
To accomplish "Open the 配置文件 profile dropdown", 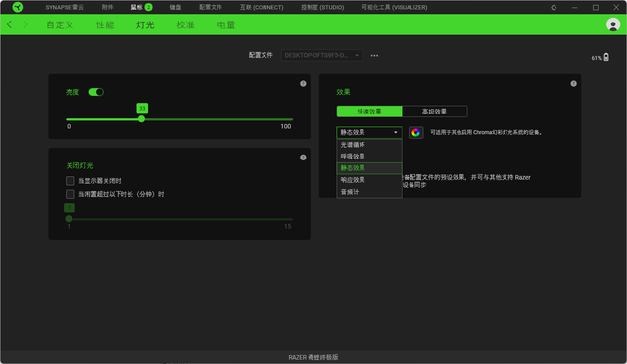I will coord(322,55).
